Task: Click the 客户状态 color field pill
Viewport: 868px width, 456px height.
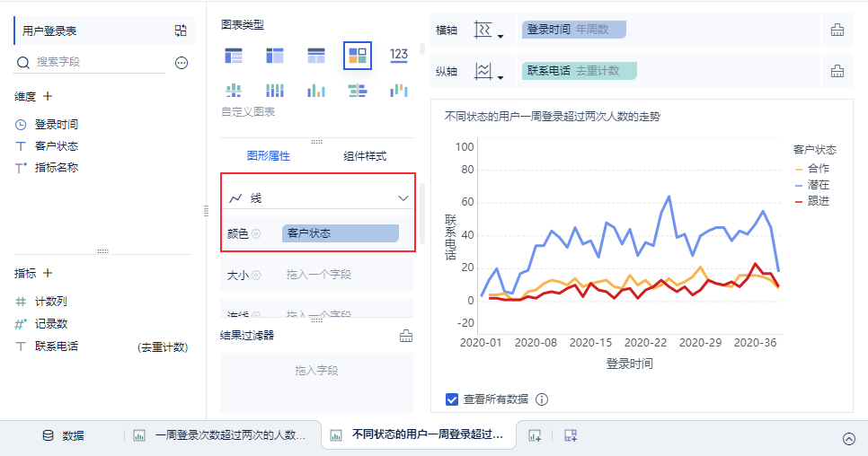Action: (340, 233)
